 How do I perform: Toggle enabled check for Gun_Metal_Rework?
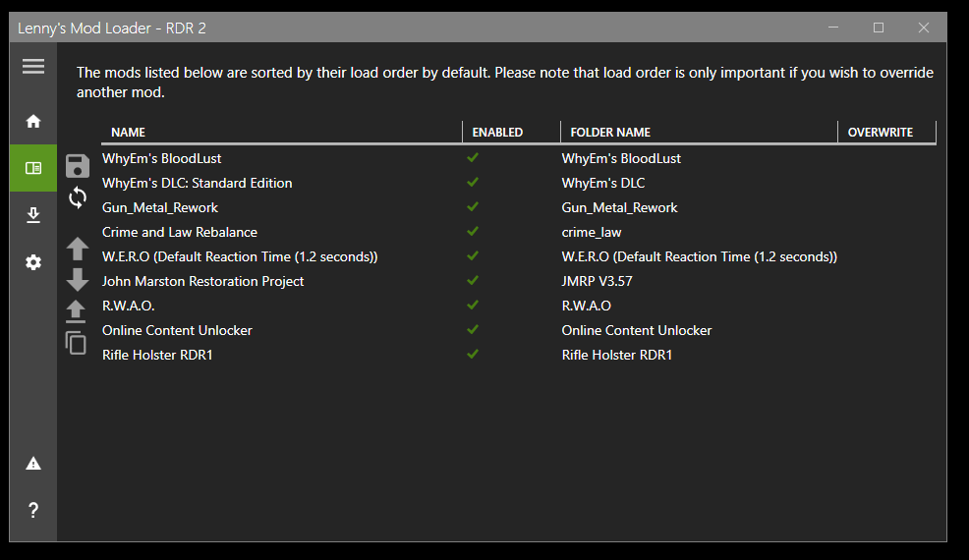click(x=473, y=207)
